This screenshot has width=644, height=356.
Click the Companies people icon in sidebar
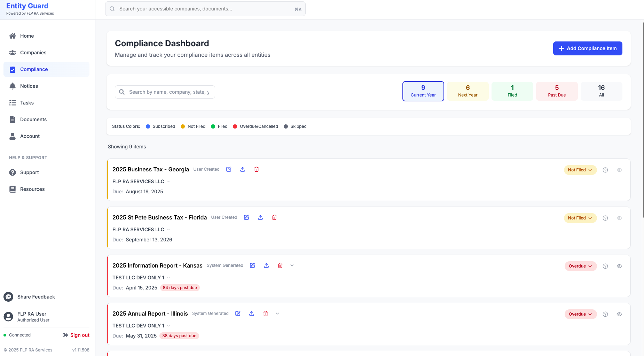pyautogui.click(x=13, y=53)
